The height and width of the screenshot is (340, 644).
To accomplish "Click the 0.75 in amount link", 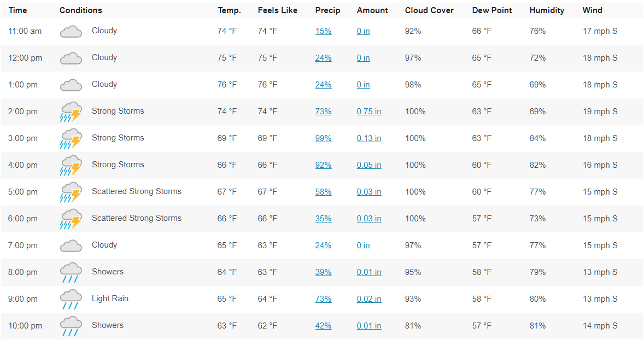I will pos(369,112).
